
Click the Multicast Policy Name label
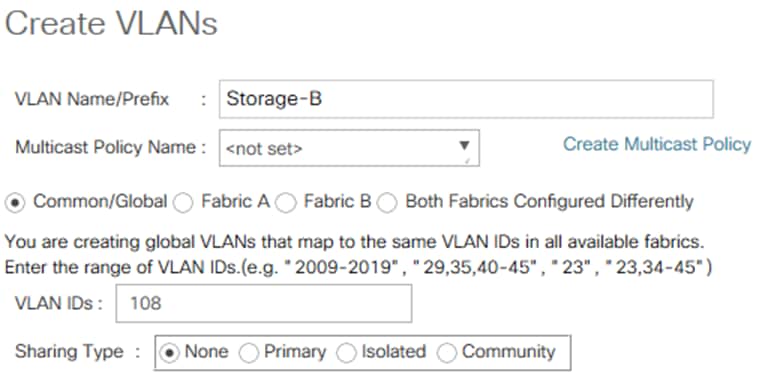pyautogui.click(x=106, y=147)
